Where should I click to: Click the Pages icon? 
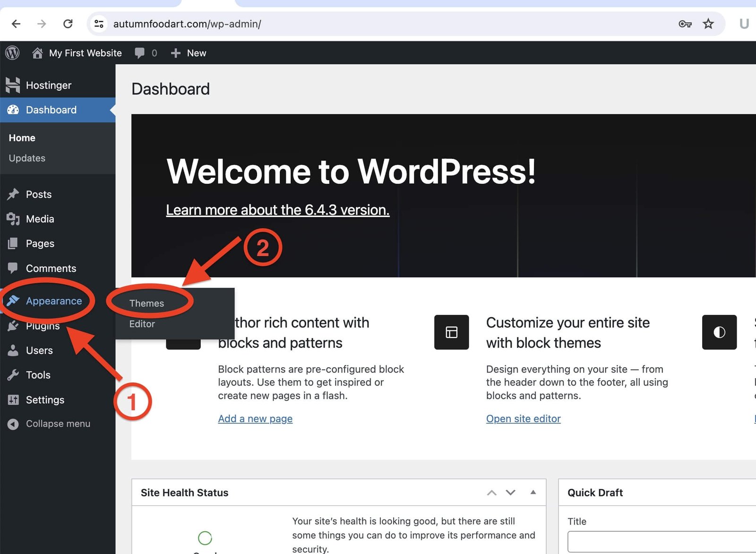(13, 243)
